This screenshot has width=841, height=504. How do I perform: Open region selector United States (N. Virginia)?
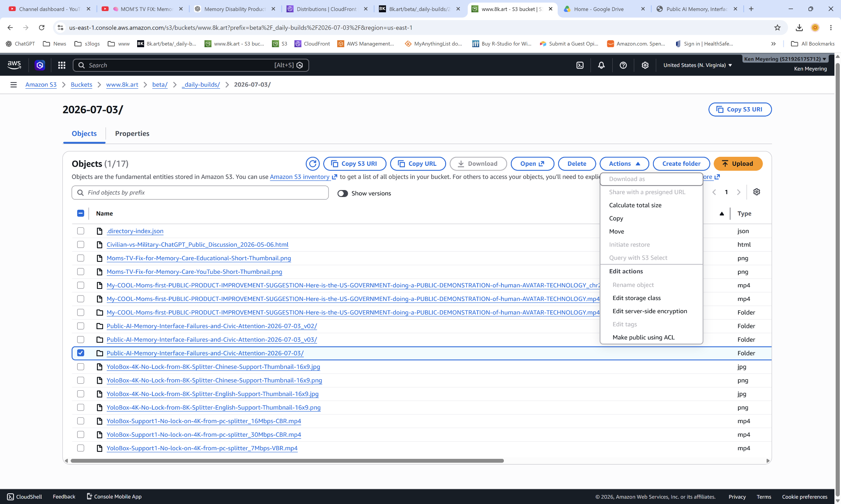pos(698,65)
